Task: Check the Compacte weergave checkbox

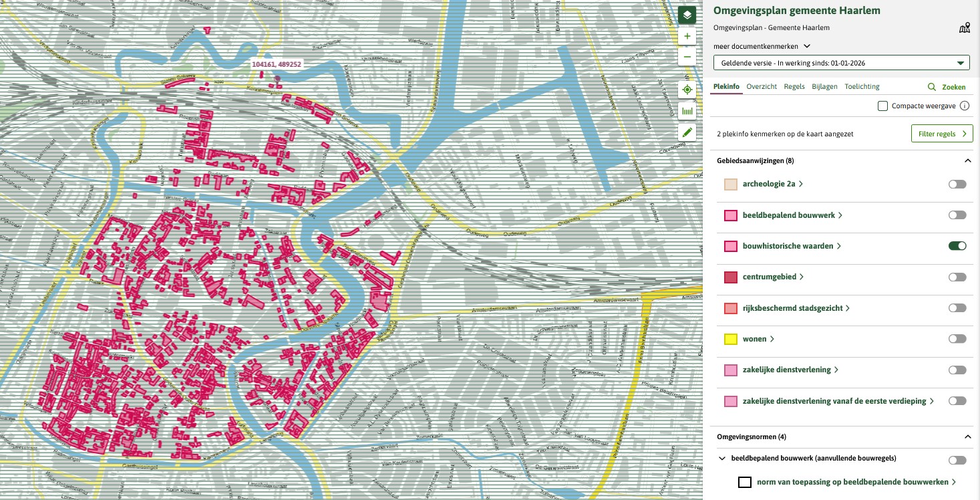Action: [x=882, y=105]
